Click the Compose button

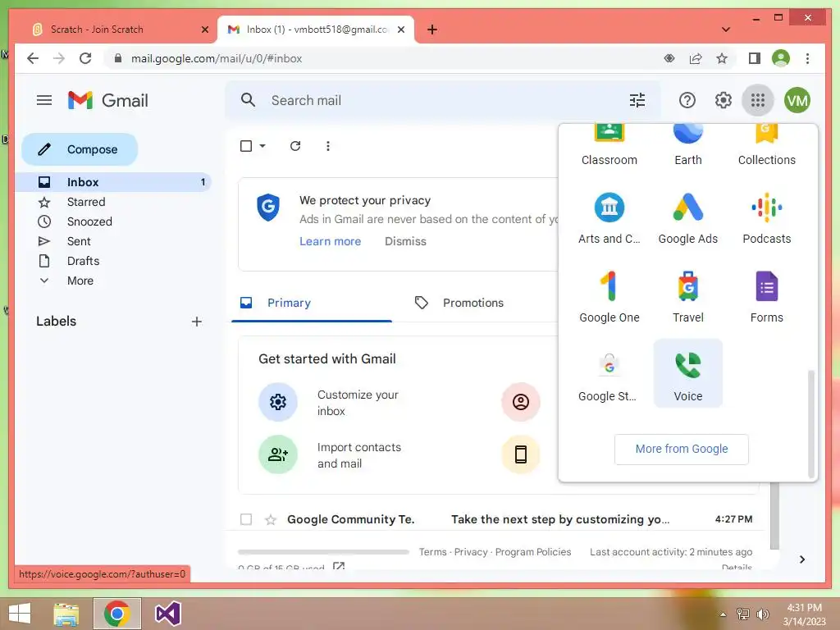[x=80, y=149]
